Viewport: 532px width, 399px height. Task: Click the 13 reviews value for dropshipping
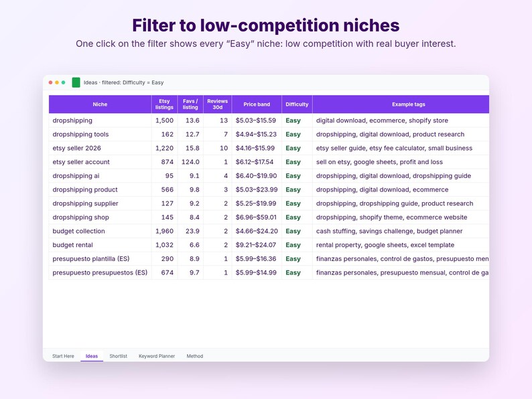click(218, 121)
